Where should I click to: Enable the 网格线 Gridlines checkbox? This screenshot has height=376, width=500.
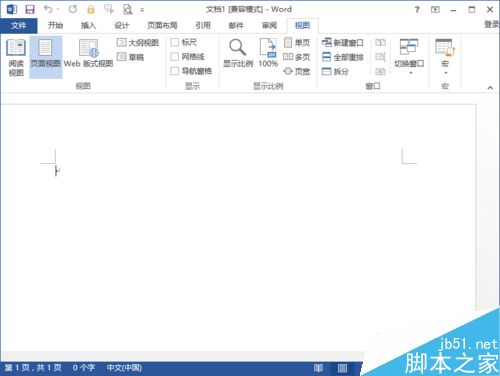pos(175,57)
